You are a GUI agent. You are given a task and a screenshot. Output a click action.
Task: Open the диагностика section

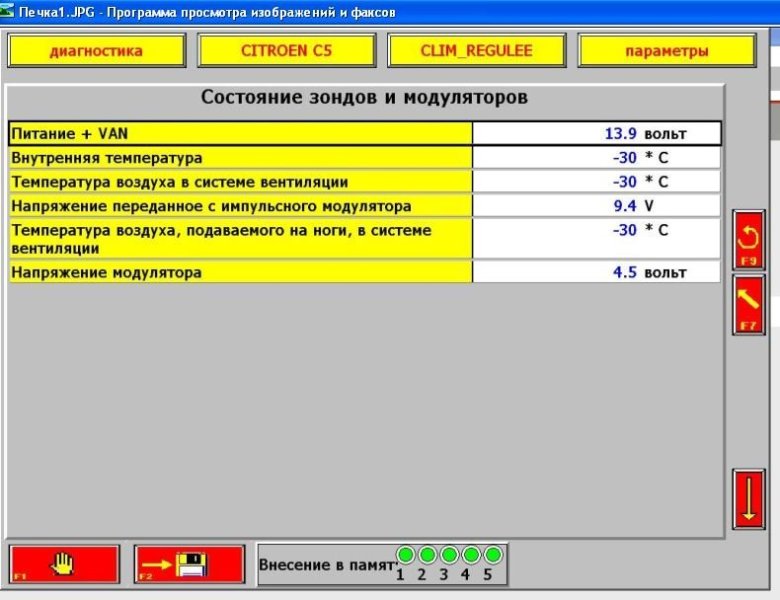[96, 51]
